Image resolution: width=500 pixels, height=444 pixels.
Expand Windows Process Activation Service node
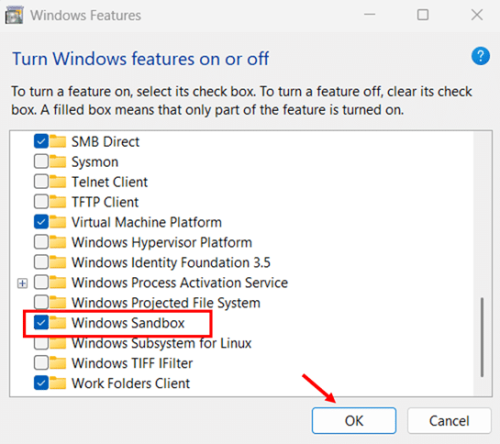[x=22, y=283]
